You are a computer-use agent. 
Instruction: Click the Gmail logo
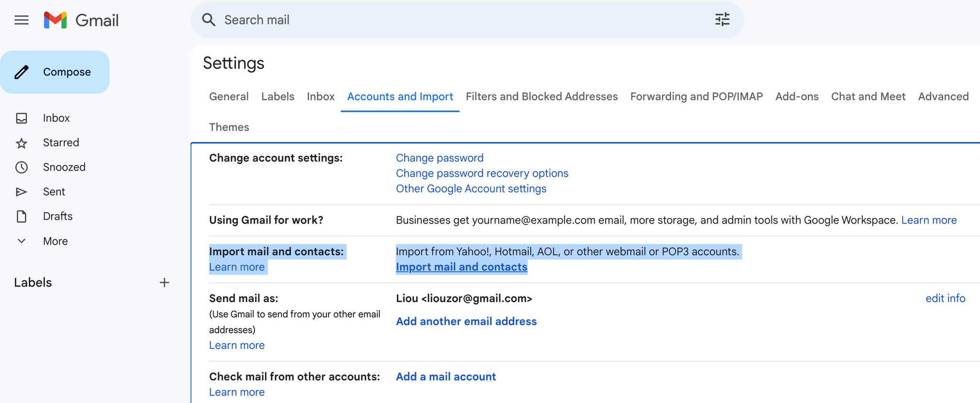click(x=81, y=20)
